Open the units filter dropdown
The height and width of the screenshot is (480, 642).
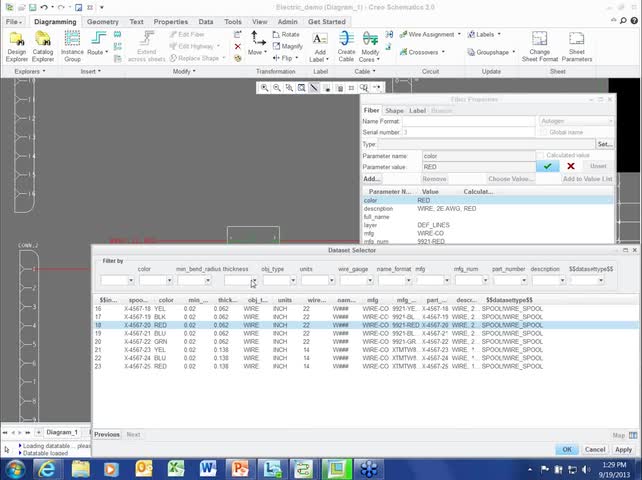click(332, 281)
